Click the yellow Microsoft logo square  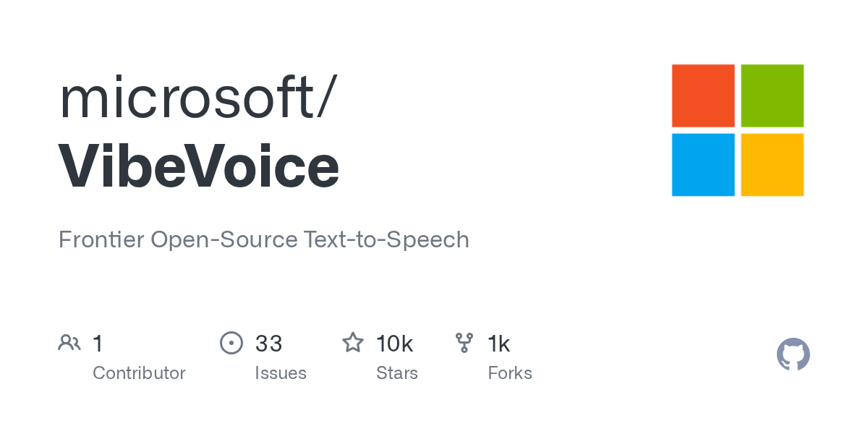(x=773, y=165)
